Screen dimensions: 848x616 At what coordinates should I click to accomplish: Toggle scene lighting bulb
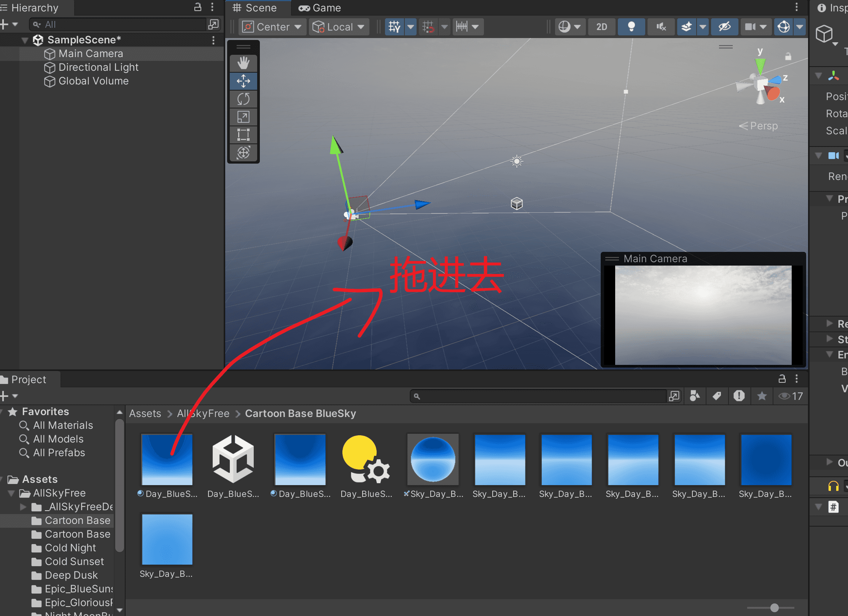[x=631, y=27]
